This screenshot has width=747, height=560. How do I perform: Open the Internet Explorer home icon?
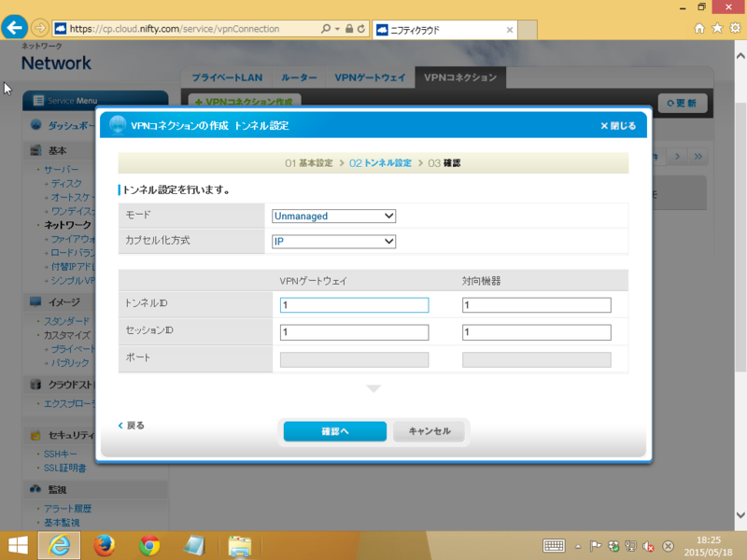click(x=698, y=29)
